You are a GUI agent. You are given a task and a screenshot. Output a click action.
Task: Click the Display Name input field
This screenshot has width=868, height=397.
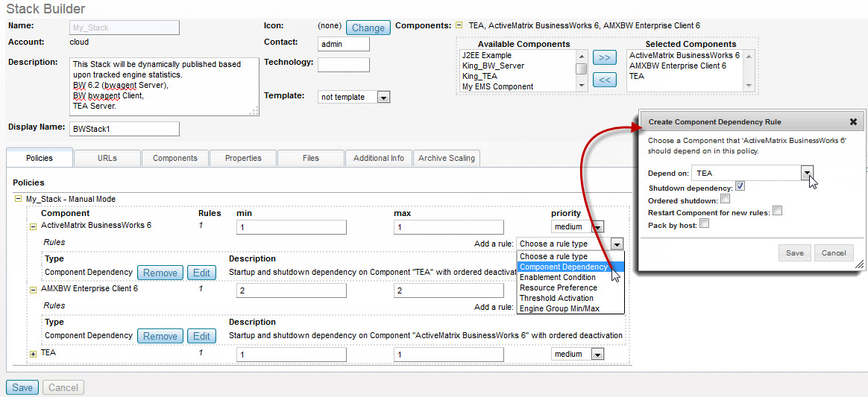[x=125, y=129]
